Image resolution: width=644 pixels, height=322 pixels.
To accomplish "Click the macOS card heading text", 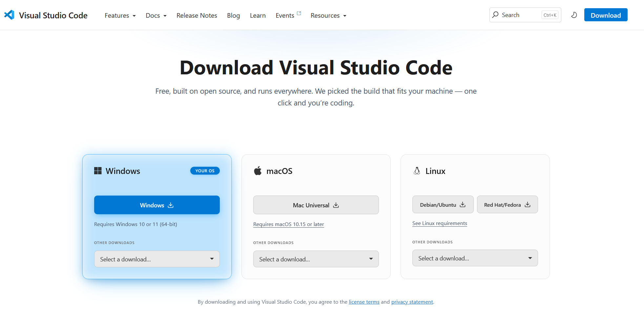I will pos(279,171).
